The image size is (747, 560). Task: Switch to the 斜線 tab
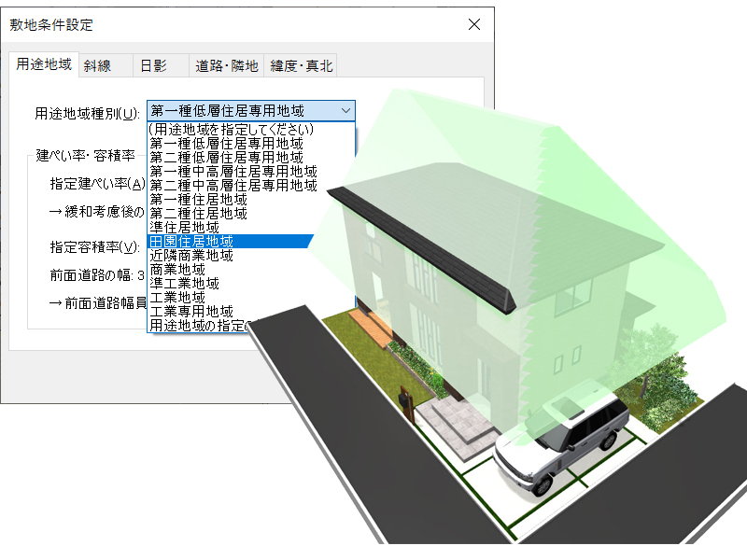pyautogui.click(x=99, y=65)
